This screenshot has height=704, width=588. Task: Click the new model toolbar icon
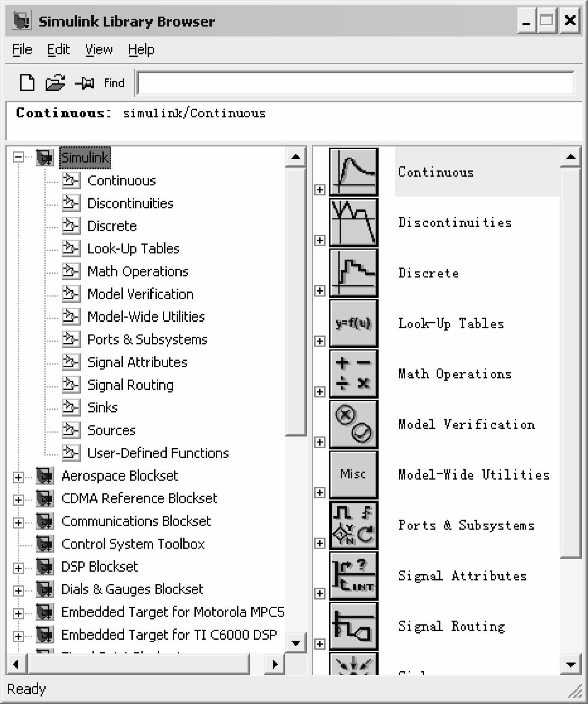(27, 83)
